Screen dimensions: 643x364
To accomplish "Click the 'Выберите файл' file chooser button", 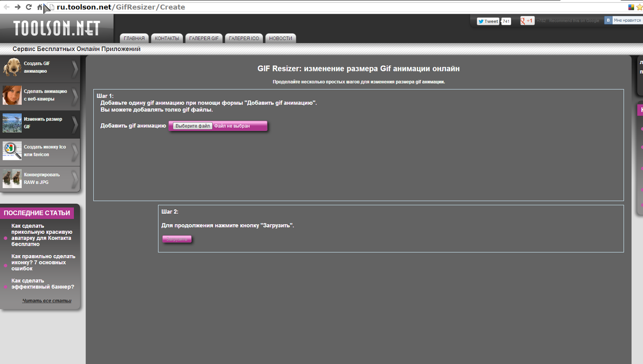I will pos(192,126).
